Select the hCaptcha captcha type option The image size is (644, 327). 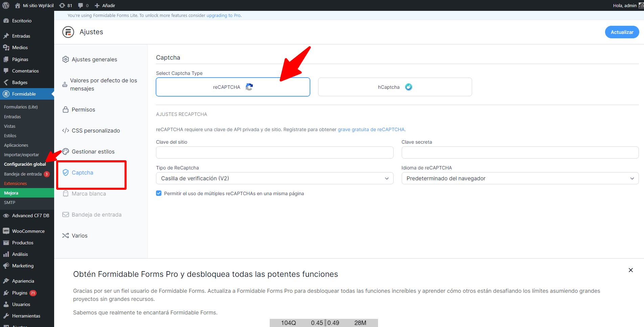tap(395, 87)
